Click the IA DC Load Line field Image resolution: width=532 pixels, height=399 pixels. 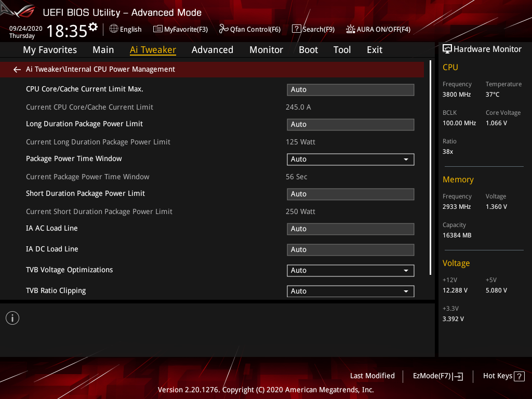coord(351,250)
